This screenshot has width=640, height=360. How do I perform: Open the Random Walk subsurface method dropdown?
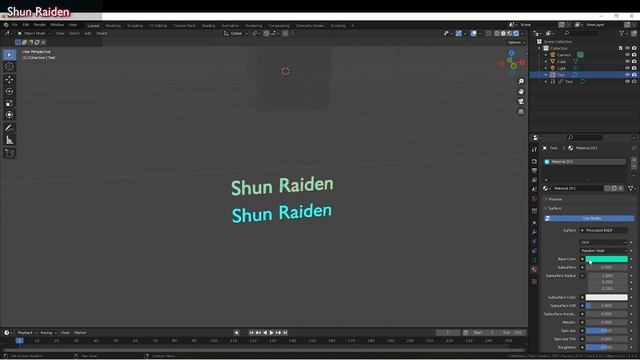604,251
